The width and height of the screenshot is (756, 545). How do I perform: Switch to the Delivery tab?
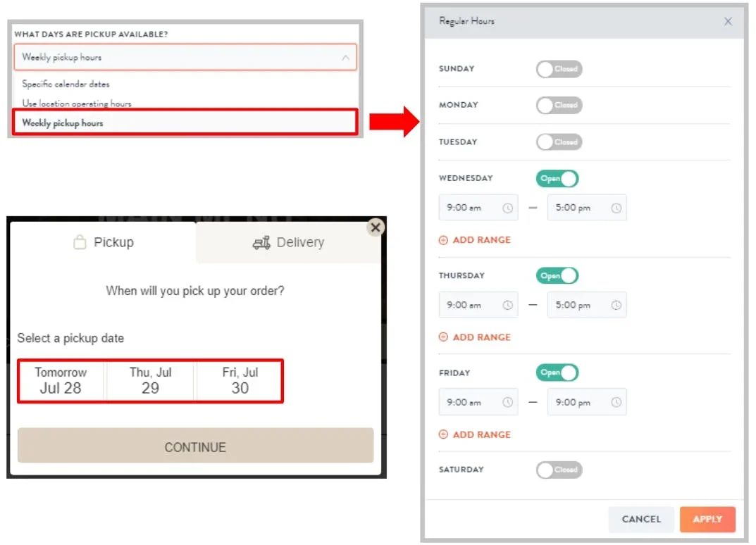tap(288, 242)
